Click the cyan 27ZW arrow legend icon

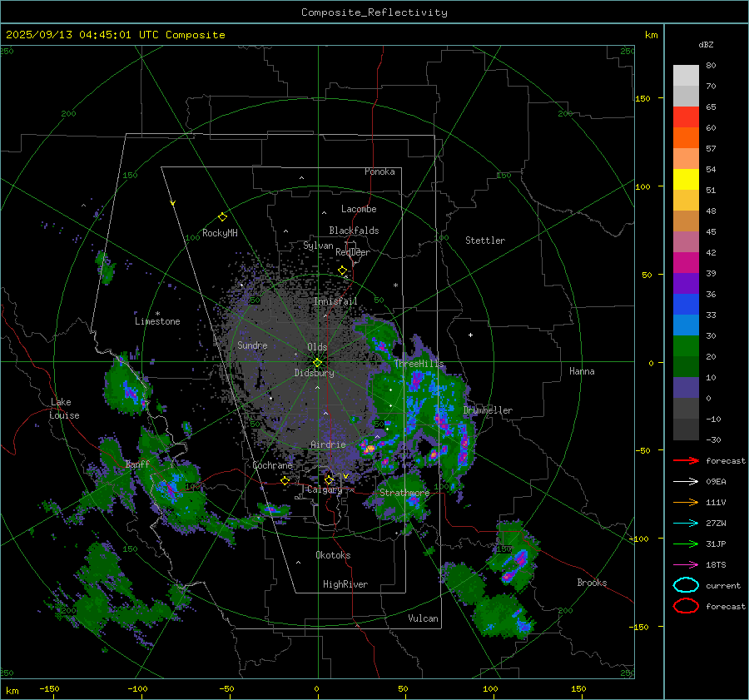coord(686,523)
